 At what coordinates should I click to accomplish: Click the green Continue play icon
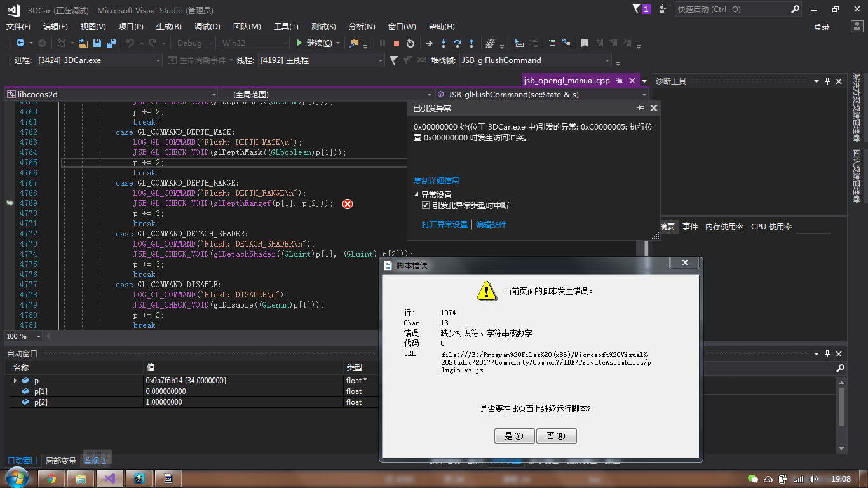[x=300, y=43]
